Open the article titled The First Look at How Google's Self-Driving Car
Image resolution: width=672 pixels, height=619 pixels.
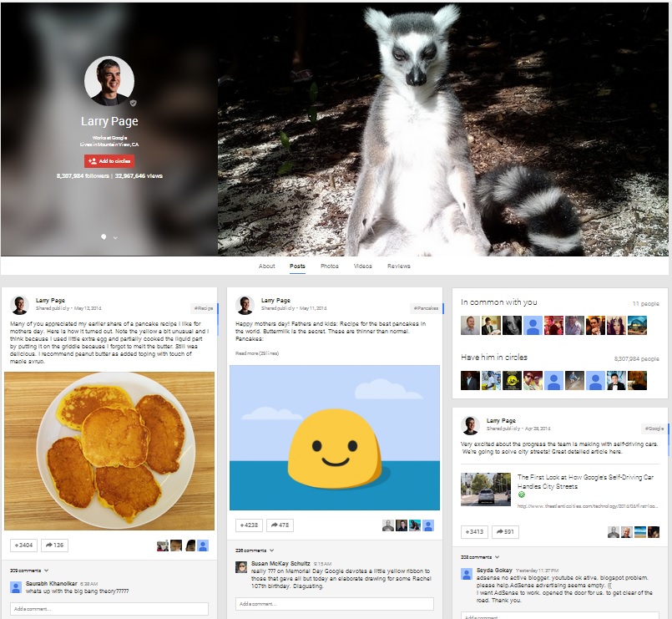[585, 482]
